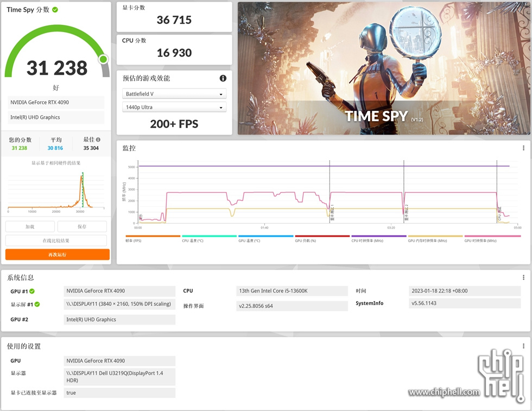Toggle the GPU 温度 legend color bar

tap(265, 236)
